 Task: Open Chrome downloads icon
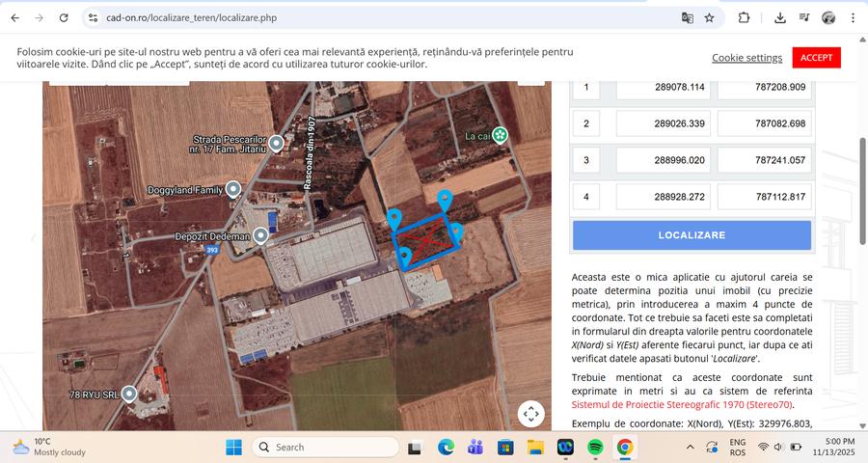[x=780, y=17]
